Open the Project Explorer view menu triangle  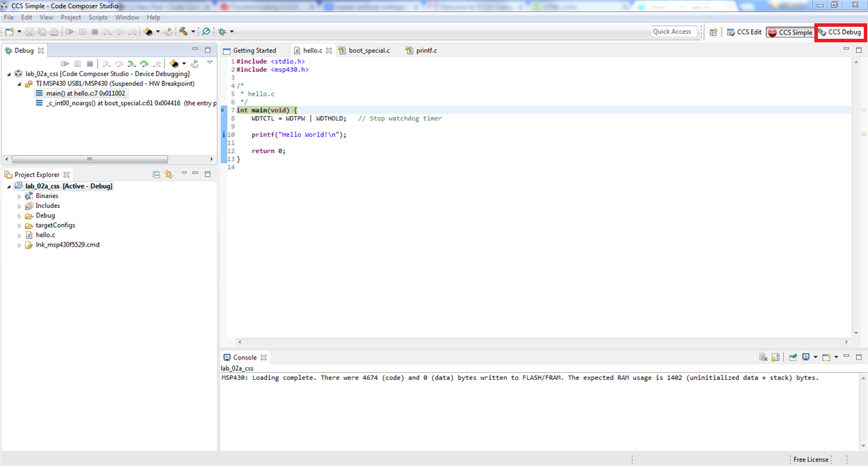tap(184, 173)
